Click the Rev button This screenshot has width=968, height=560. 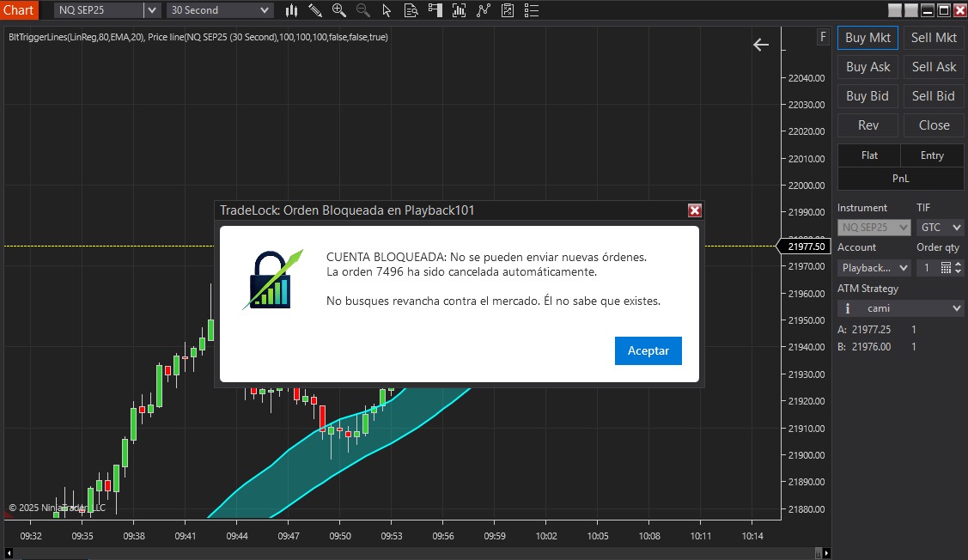pyautogui.click(x=868, y=125)
